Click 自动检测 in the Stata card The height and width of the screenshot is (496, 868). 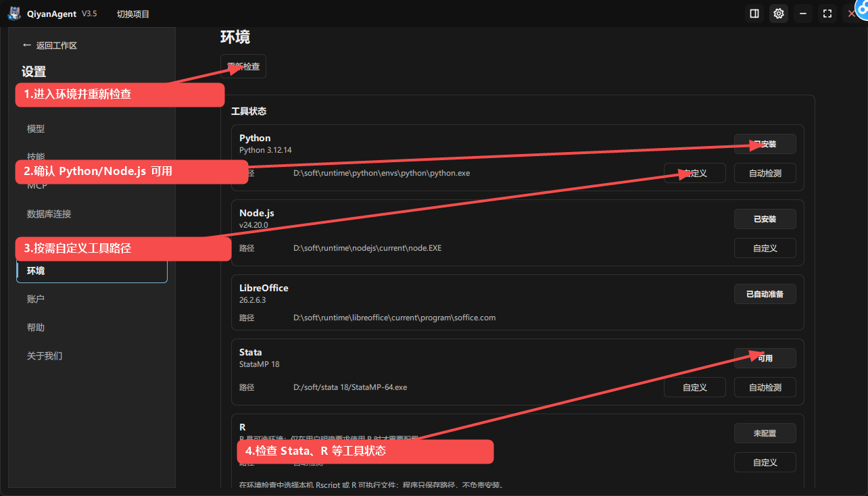(765, 387)
